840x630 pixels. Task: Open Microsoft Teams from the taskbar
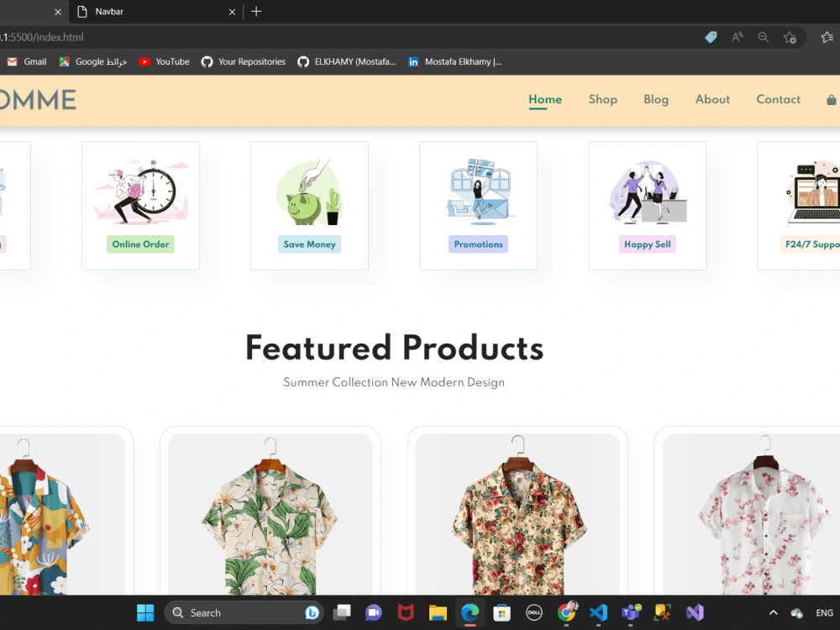coord(631,612)
